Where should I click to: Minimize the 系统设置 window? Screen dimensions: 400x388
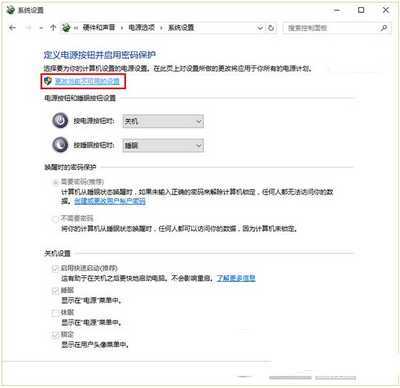[x=337, y=10]
